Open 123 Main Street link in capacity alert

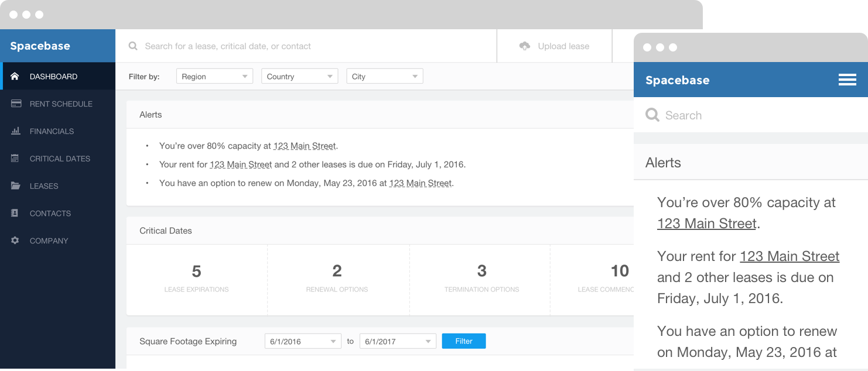click(305, 146)
